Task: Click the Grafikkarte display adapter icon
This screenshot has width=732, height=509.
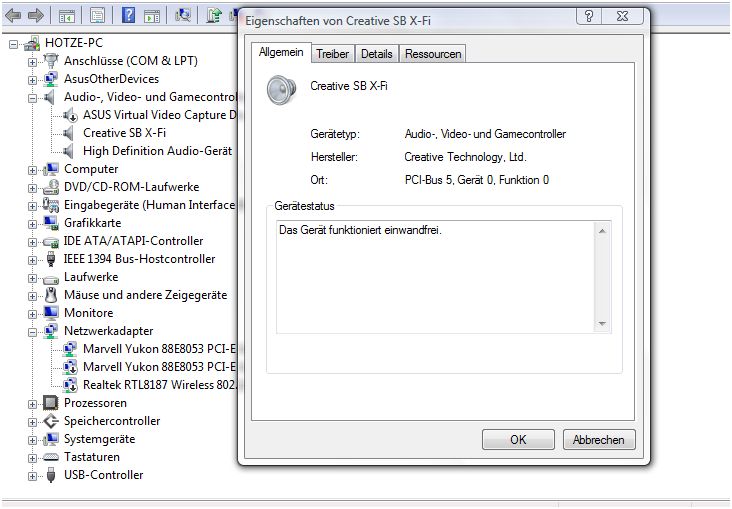Action: coord(51,223)
